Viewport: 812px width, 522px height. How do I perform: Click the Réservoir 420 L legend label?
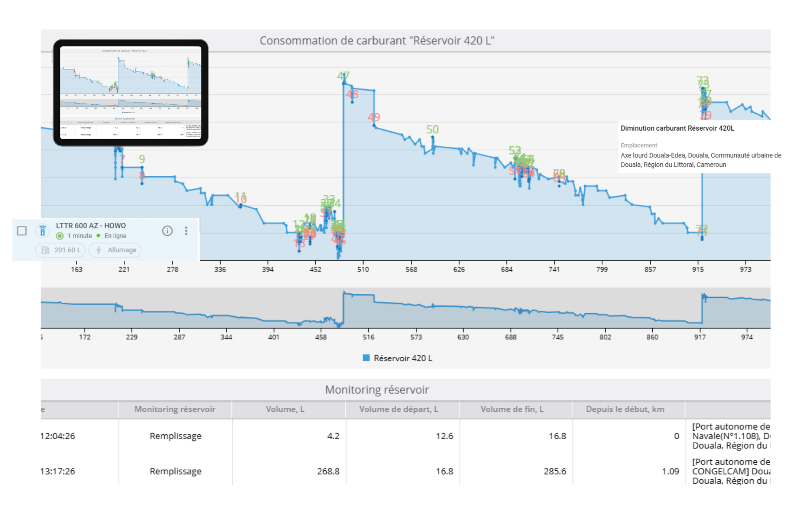[x=403, y=358]
